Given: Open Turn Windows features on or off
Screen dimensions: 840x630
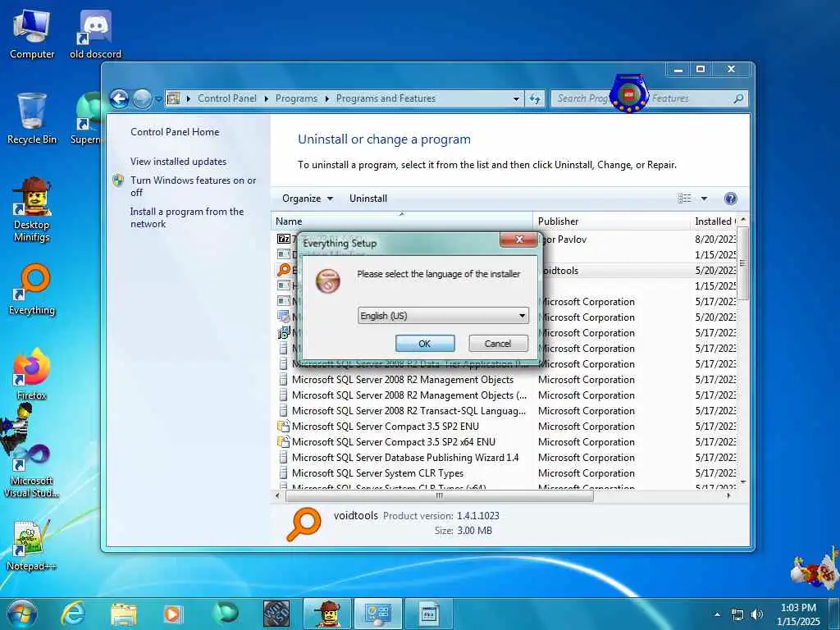Looking at the screenshot, I should [x=193, y=186].
